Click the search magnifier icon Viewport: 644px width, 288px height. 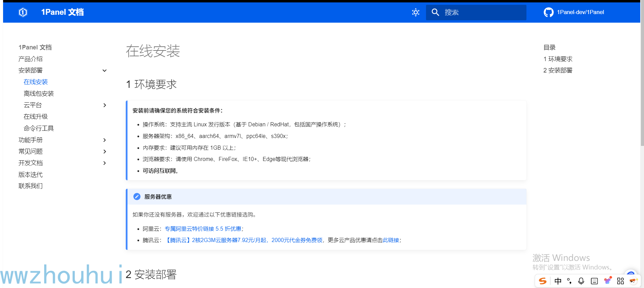(x=435, y=12)
